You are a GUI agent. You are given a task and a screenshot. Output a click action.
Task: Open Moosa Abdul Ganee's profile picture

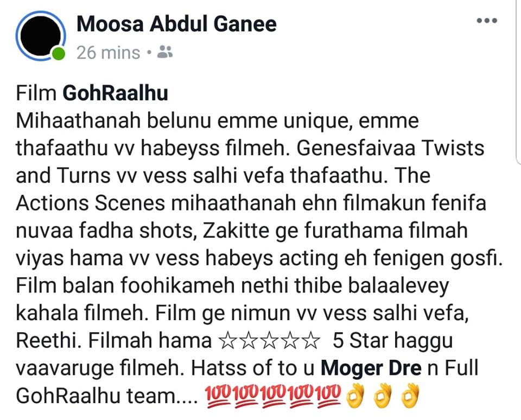41,36
